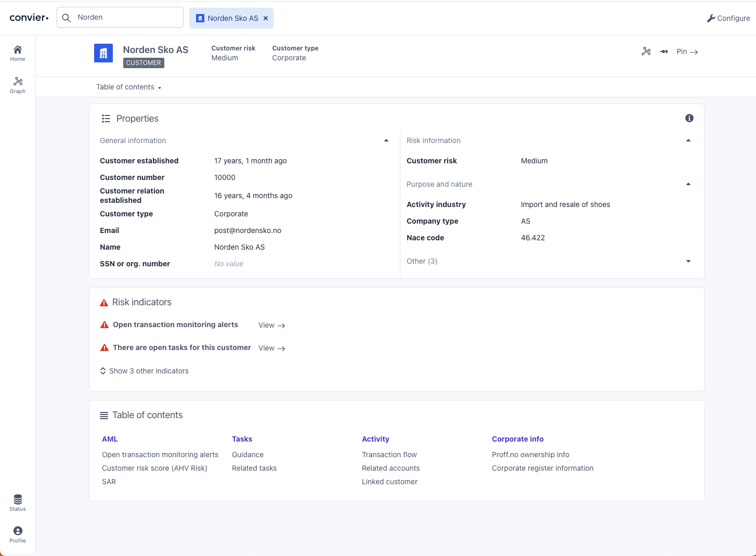
Task: Collapse the Risk information section
Action: 688,140
